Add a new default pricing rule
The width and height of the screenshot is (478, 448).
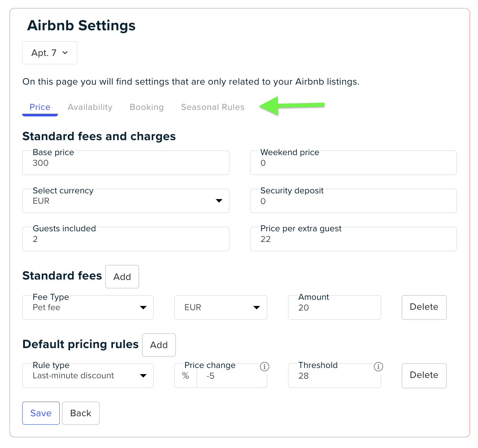click(x=159, y=345)
